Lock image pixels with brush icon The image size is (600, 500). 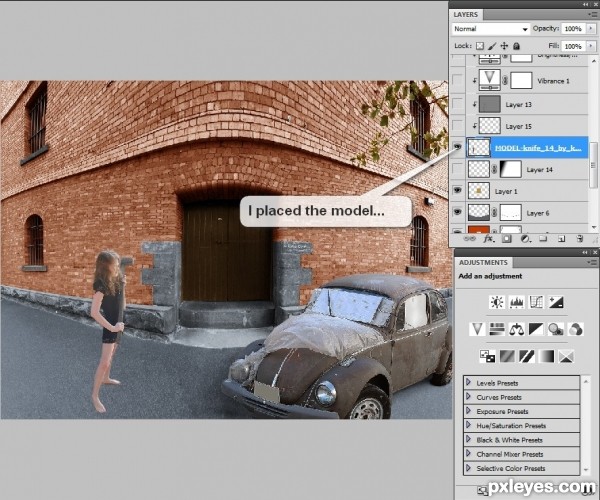(492, 46)
